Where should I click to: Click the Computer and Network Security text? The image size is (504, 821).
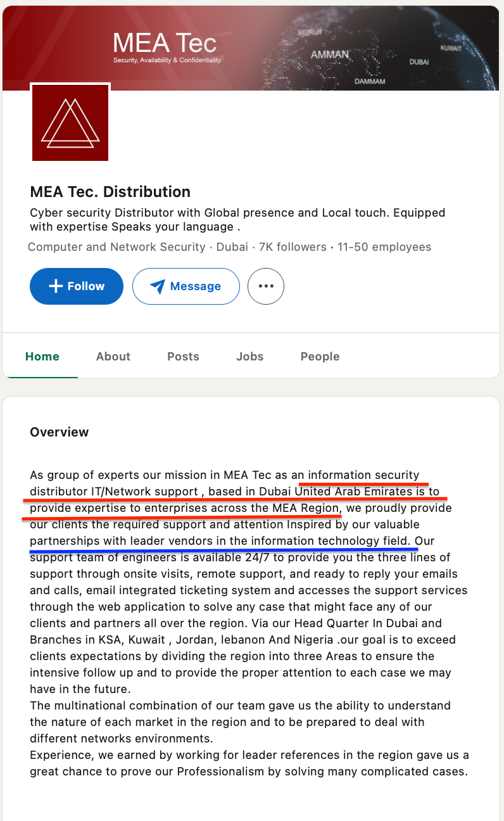tap(117, 247)
